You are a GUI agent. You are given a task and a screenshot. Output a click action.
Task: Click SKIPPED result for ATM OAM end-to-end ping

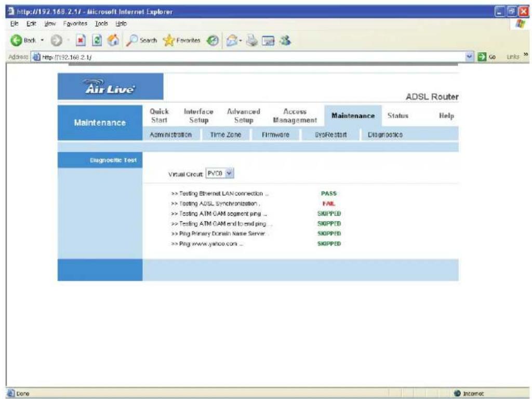(x=329, y=223)
